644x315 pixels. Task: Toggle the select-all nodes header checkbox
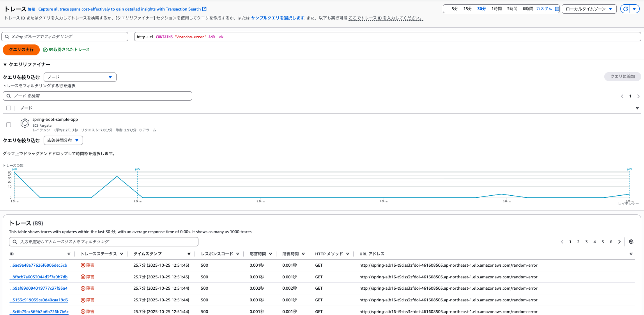click(x=9, y=108)
